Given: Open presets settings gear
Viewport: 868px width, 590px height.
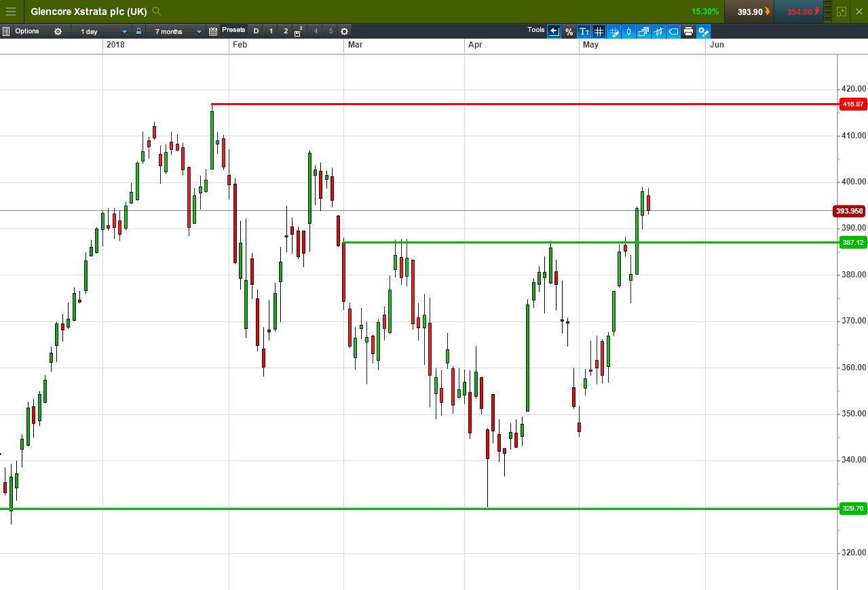Looking at the screenshot, I should (344, 31).
